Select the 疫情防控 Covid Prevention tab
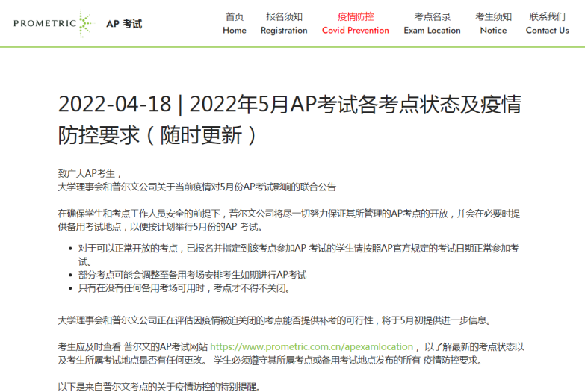The width and height of the screenshot is (585, 392). click(x=355, y=23)
